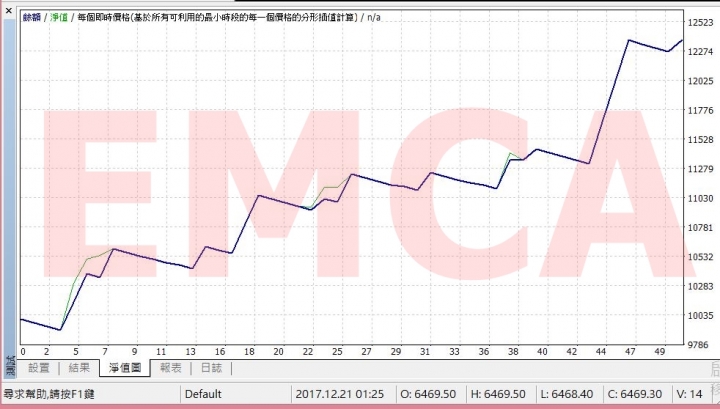Click trade number 49 on x-axis

tap(659, 352)
